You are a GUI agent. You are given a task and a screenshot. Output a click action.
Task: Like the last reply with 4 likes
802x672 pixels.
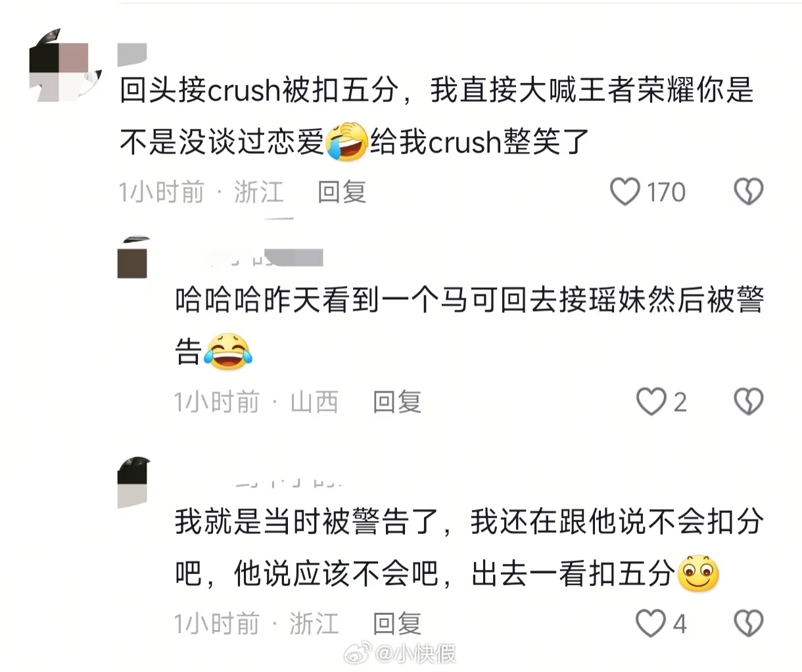click(x=651, y=623)
